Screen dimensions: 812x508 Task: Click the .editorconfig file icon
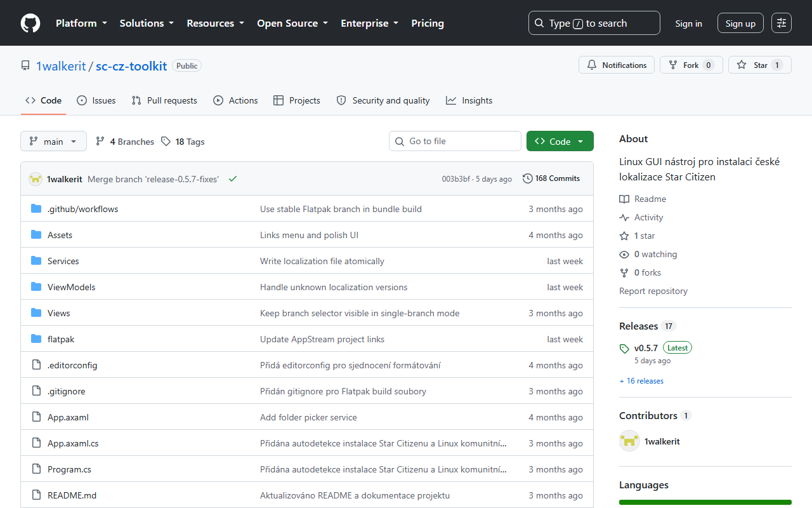point(36,365)
